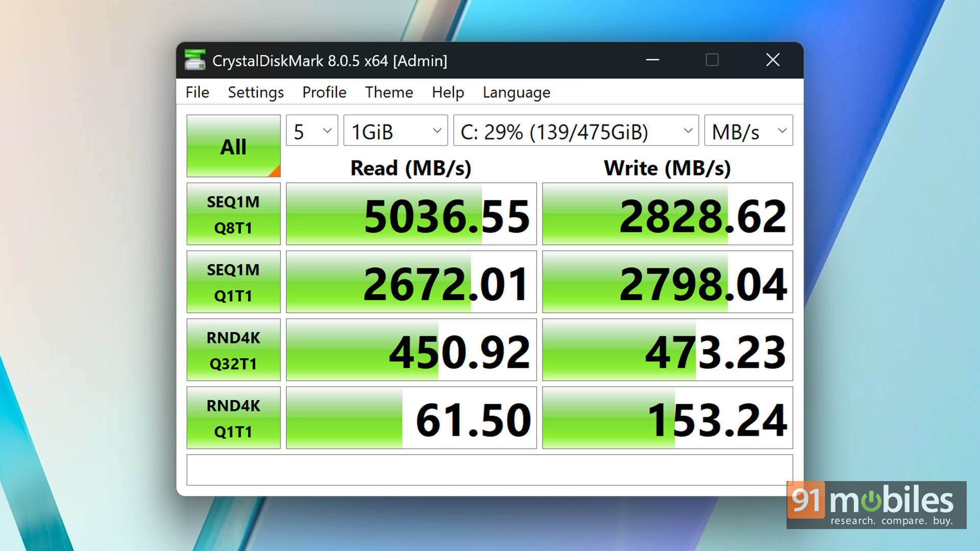980x551 pixels.
Task: Open the Settings menu
Action: (256, 92)
